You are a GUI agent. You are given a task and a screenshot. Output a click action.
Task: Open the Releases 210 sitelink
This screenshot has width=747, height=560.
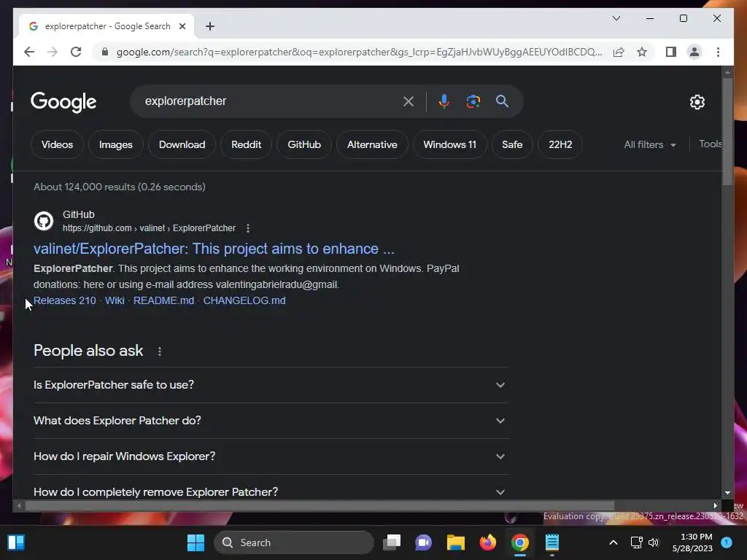coord(64,300)
